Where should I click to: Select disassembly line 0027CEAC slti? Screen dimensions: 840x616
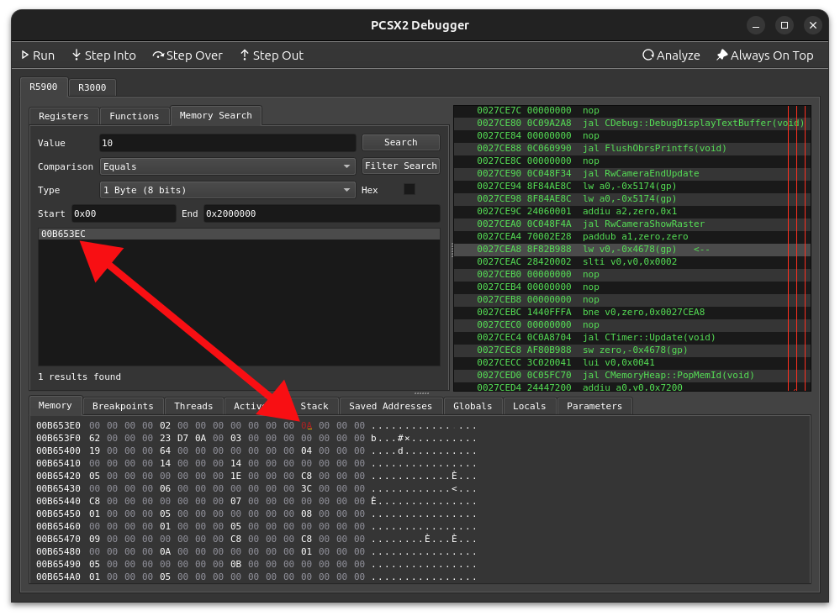[632, 262]
